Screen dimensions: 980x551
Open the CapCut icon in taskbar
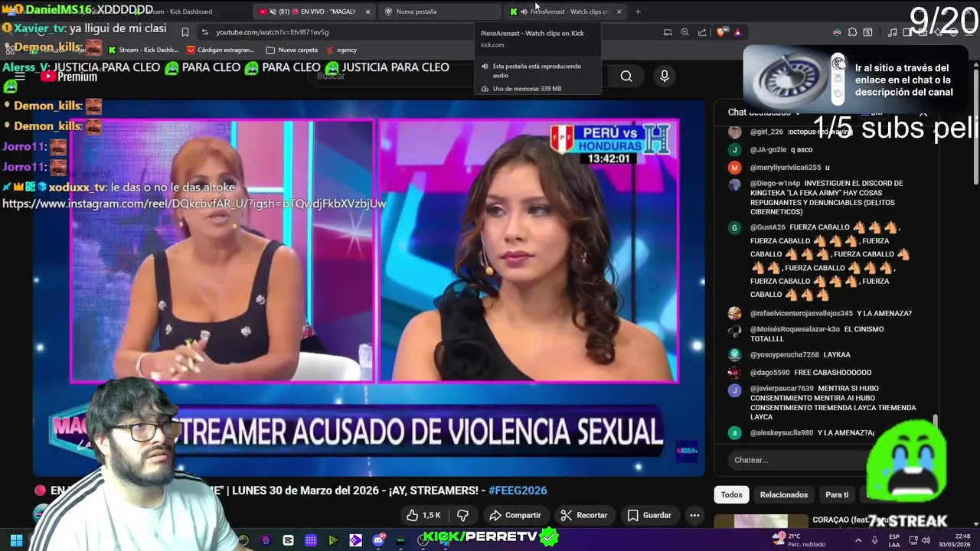tap(288, 540)
